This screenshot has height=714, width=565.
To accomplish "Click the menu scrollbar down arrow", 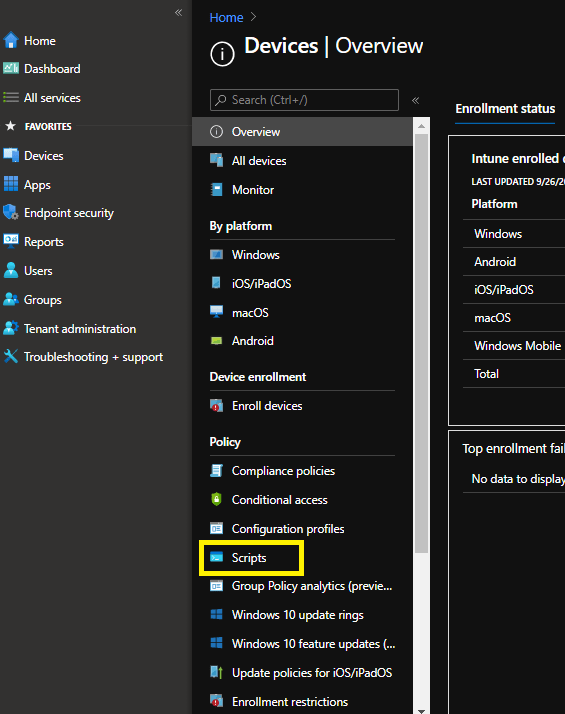I will (421, 710).
